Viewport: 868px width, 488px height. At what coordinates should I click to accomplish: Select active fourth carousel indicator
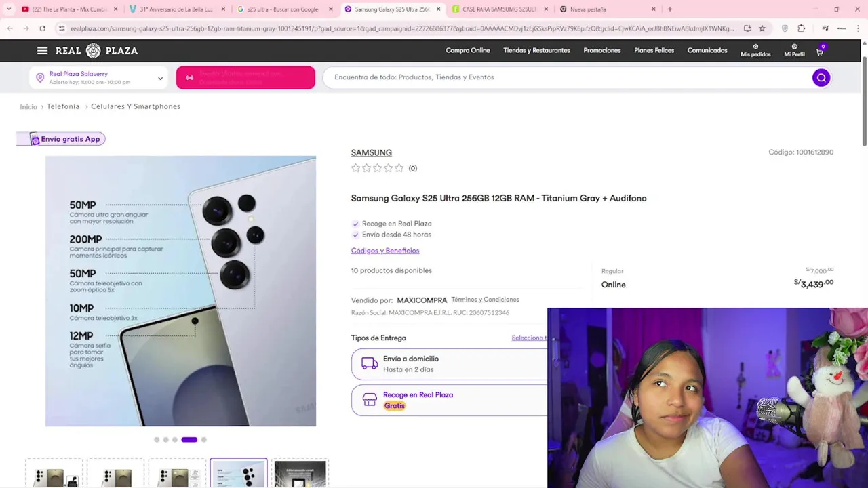tap(189, 440)
